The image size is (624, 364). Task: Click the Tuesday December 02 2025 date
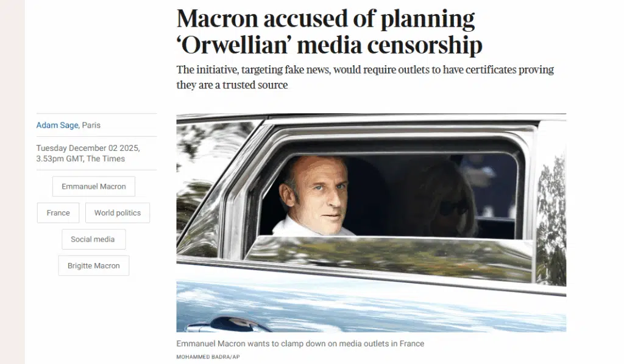88,148
